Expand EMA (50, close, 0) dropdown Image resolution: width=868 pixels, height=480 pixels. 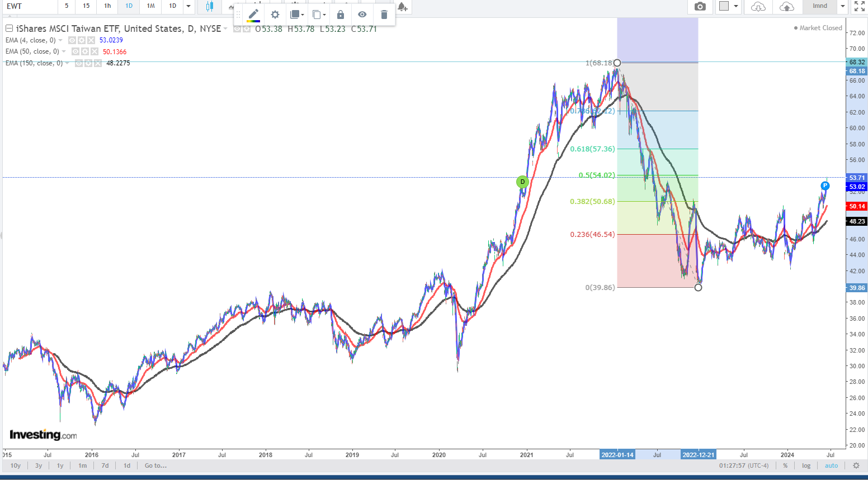[x=64, y=51]
